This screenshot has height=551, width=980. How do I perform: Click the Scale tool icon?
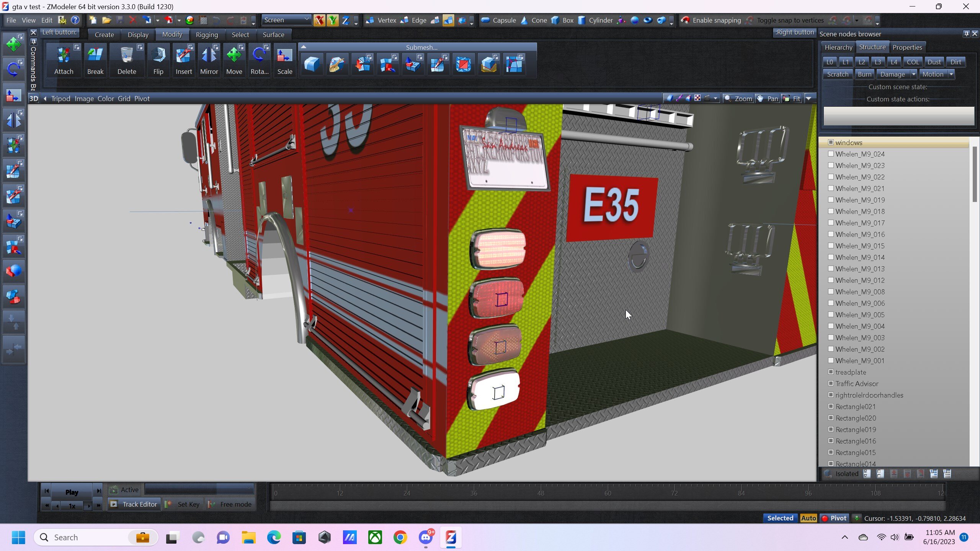coord(284,56)
